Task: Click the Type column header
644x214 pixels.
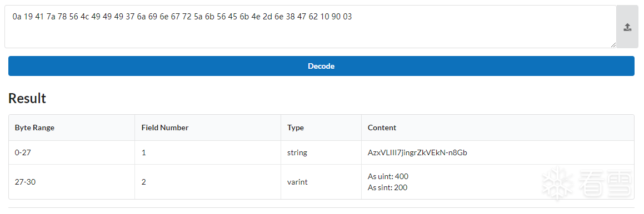Action: coord(295,128)
